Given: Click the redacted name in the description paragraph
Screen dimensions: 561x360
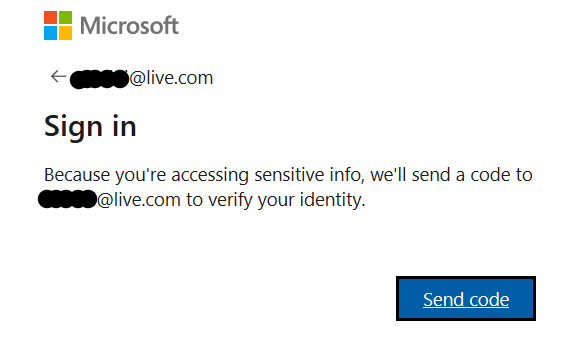Looking at the screenshot, I should [x=67, y=199].
